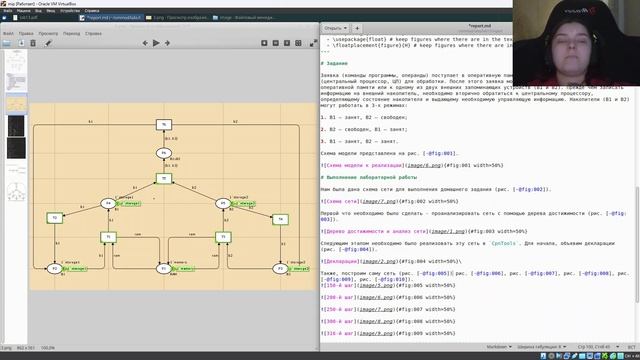Viewport: 640px width, 360px height.
Task: Click the image/9.png link text
Action: 376,333
